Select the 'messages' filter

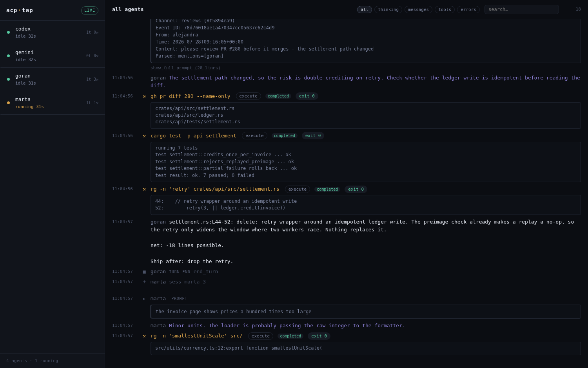418,9
